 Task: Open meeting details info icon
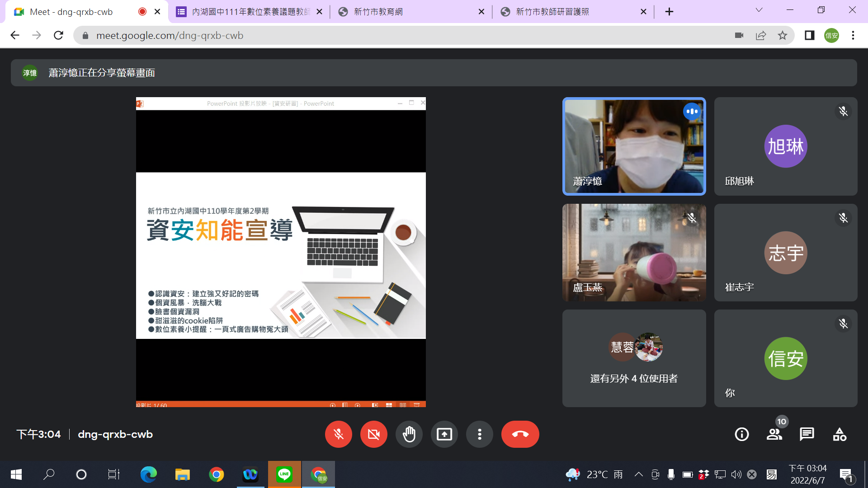[x=741, y=434]
